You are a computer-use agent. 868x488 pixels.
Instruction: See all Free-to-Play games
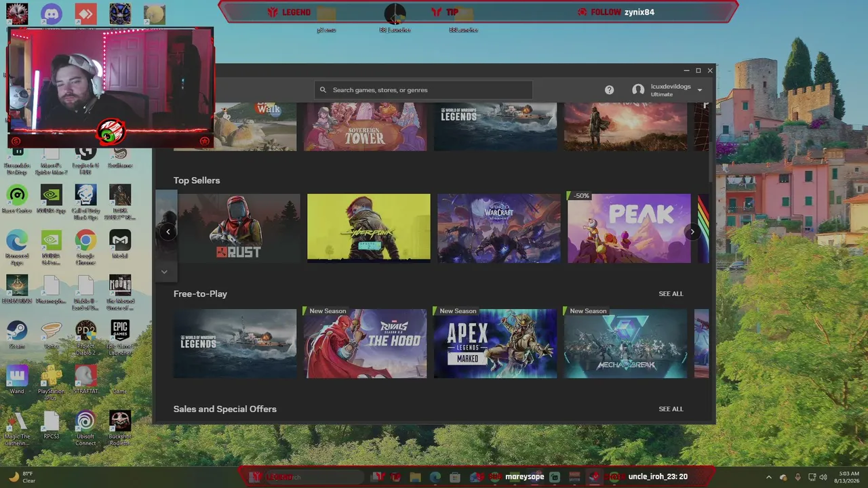point(671,293)
